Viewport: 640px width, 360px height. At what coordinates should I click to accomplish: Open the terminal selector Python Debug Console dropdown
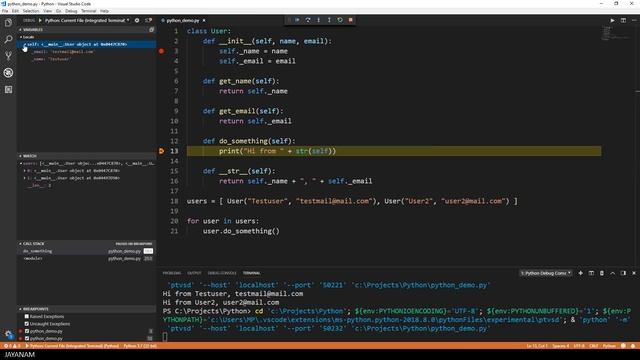tap(545, 273)
